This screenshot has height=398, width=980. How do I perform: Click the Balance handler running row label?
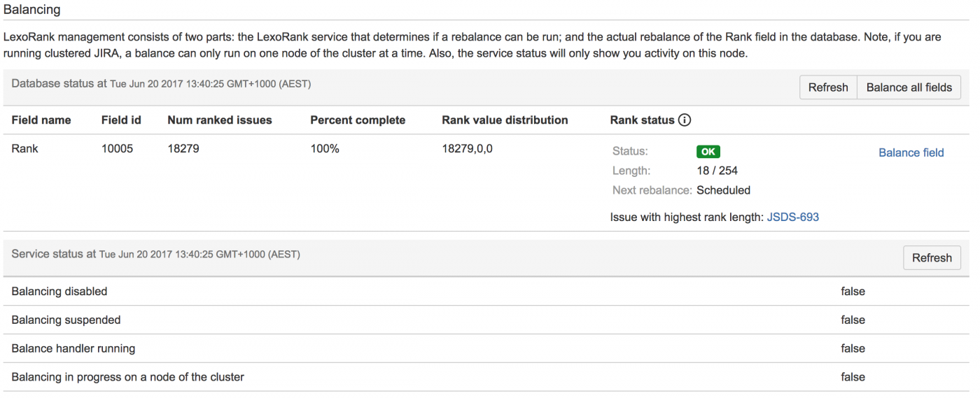(x=73, y=349)
